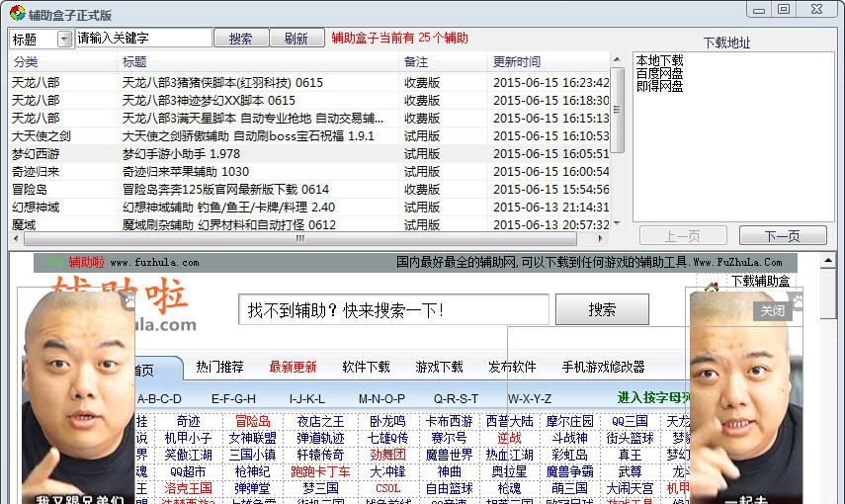The image size is (845, 504).
Task: Close the right floating ad with 关闭
Action: click(772, 310)
